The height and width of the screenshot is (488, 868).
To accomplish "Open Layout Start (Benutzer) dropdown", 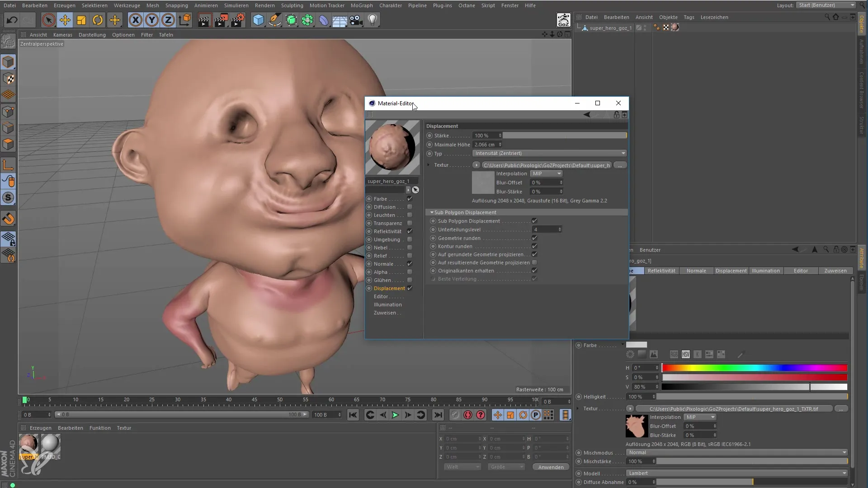I will pos(826,5).
